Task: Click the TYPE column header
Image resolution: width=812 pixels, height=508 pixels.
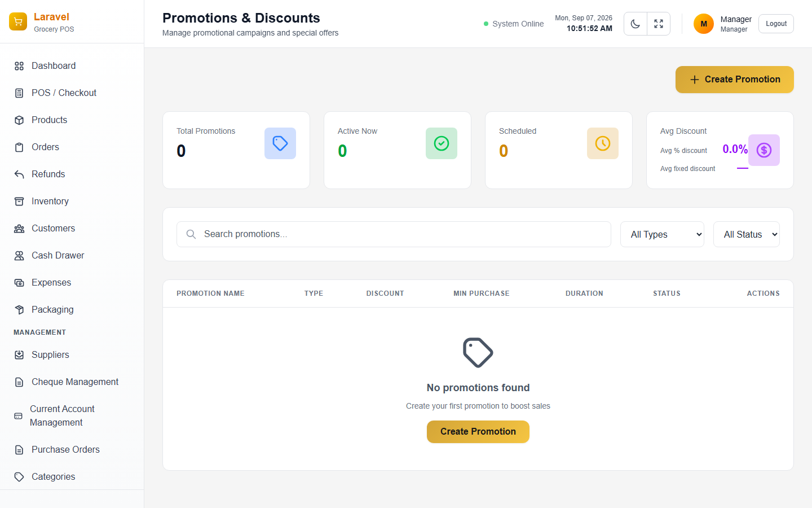Action: 314,294
